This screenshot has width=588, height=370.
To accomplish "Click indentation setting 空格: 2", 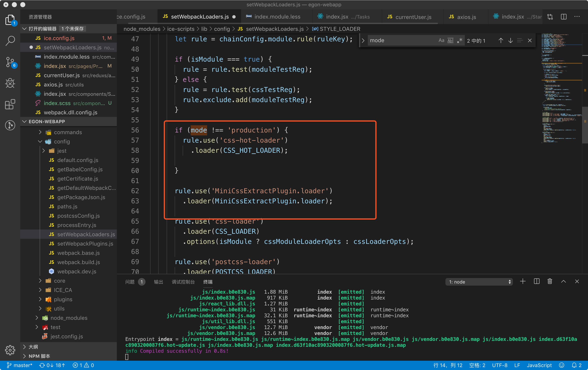I will click(477, 365).
